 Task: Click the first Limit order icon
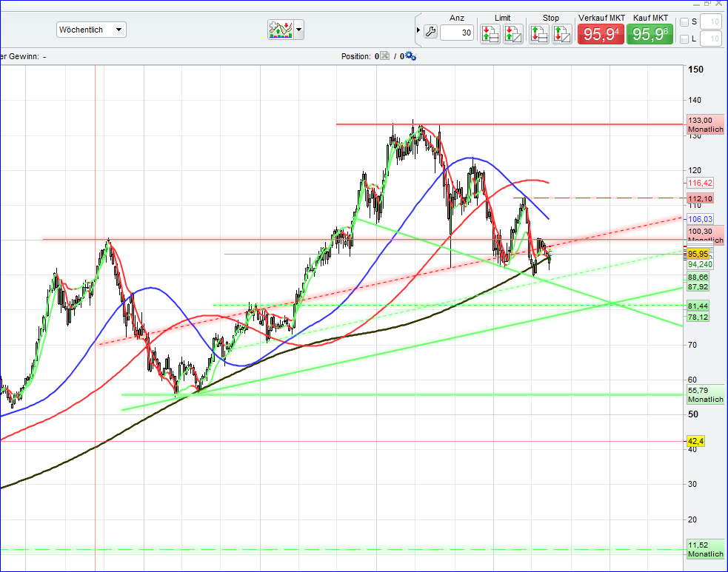click(490, 34)
